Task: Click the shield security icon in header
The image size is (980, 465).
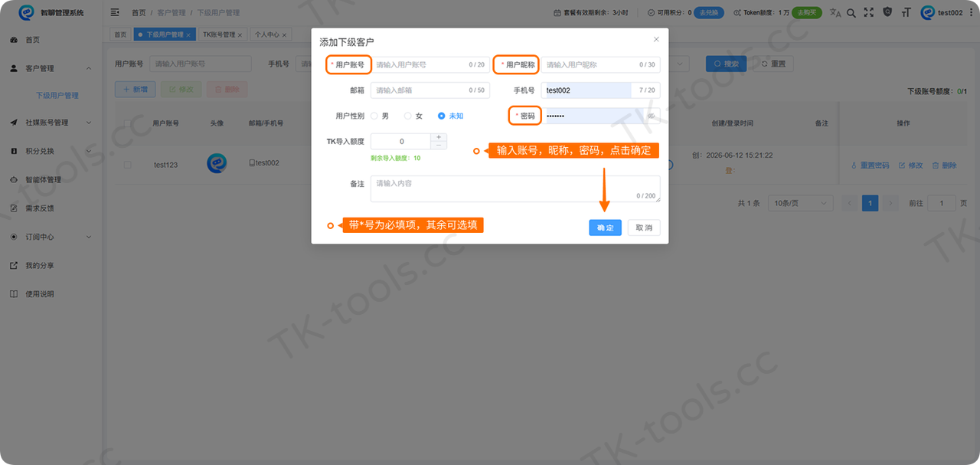Action: point(887,12)
